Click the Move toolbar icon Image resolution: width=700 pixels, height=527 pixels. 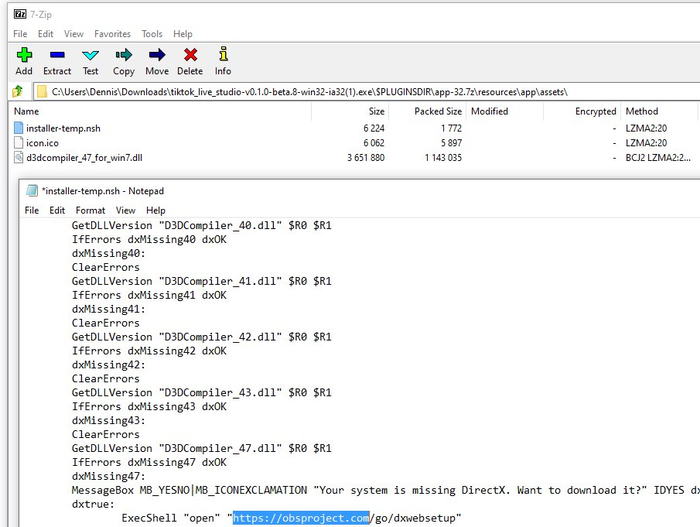(x=157, y=61)
